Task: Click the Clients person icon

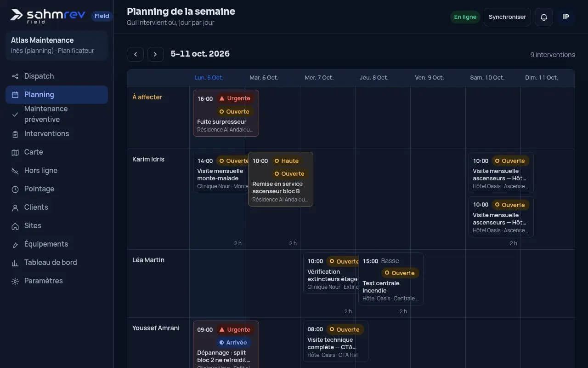Action: pyautogui.click(x=15, y=207)
